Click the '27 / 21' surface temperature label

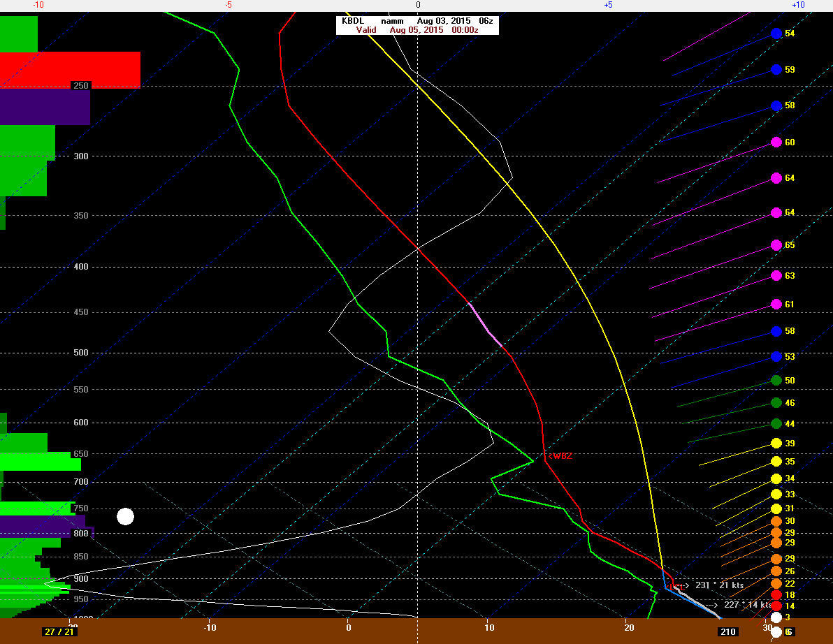pyautogui.click(x=59, y=632)
